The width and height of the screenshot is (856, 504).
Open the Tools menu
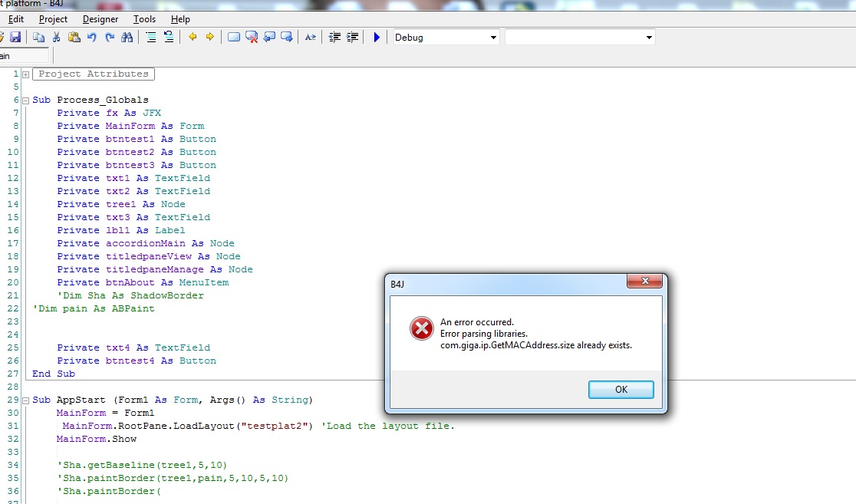click(x=145, y=19)
